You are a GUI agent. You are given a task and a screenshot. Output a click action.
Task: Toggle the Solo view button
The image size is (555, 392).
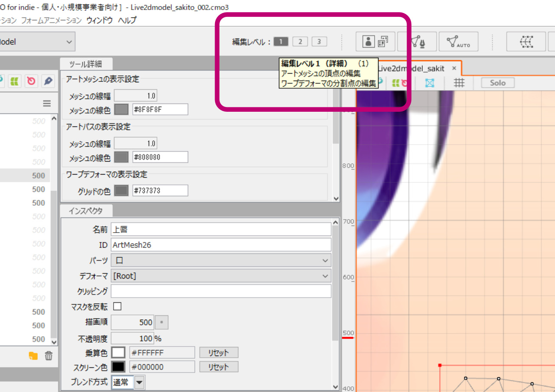pyautogui.click(x=498, y=83)
